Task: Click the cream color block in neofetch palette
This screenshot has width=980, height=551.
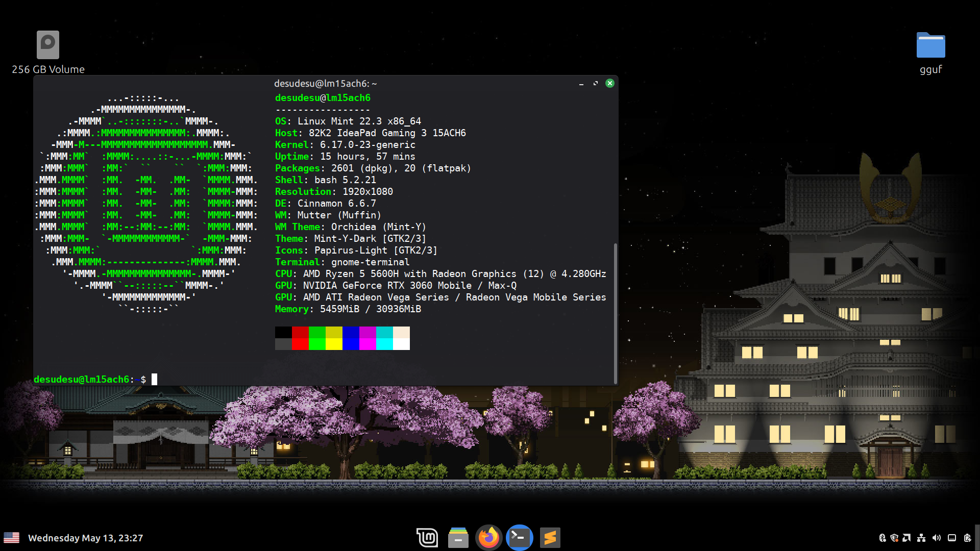Action: click(401, 332)
